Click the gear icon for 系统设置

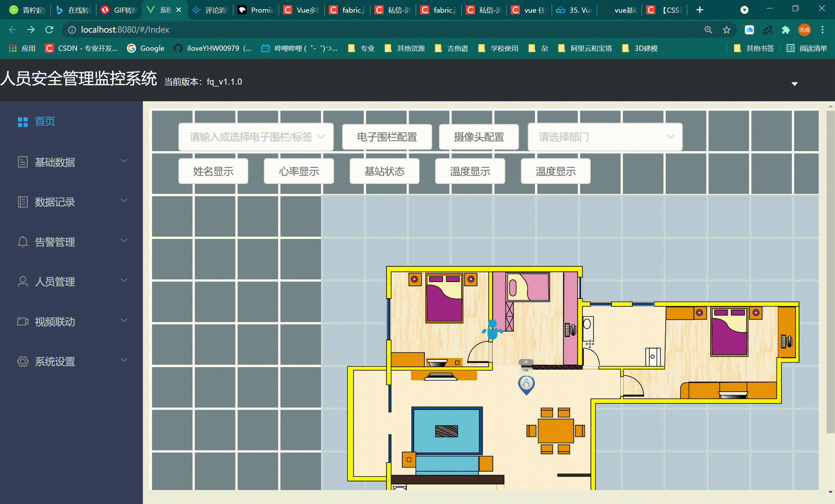[x=23, y=362]
